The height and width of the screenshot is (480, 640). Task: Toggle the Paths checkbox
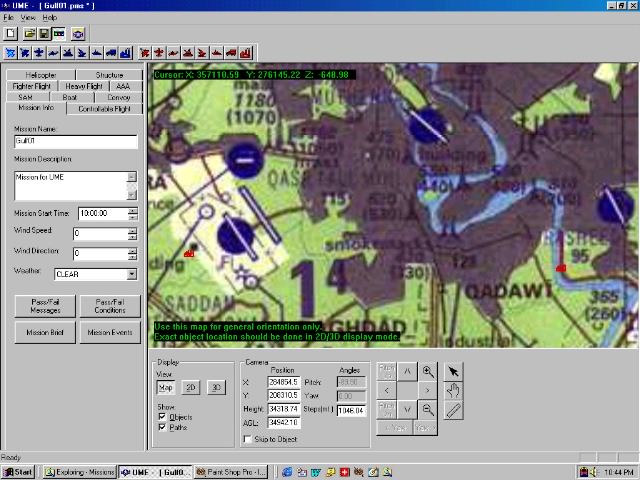(163, 427)
